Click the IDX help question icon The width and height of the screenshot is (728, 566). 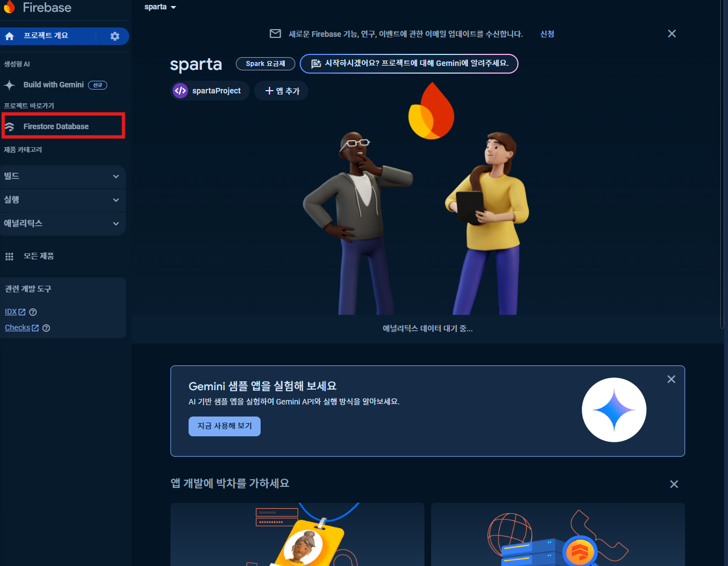[x=33, y=312]
